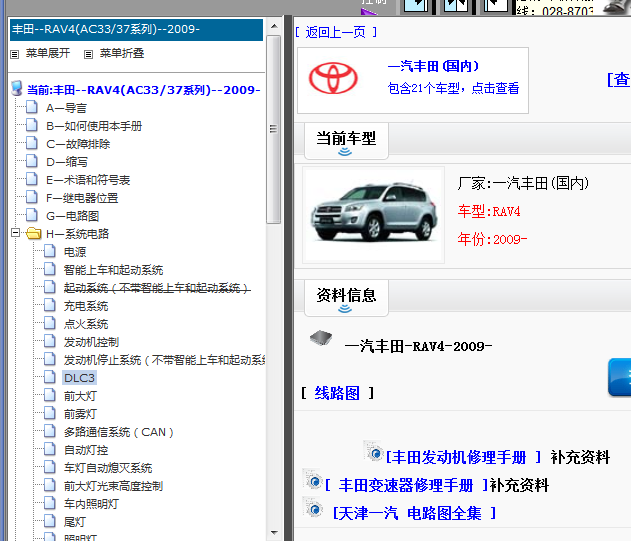Open 尾灯 circuit entry
This screenshot has height=541, width=631.
pyautogui.click(x=75, y=522)
